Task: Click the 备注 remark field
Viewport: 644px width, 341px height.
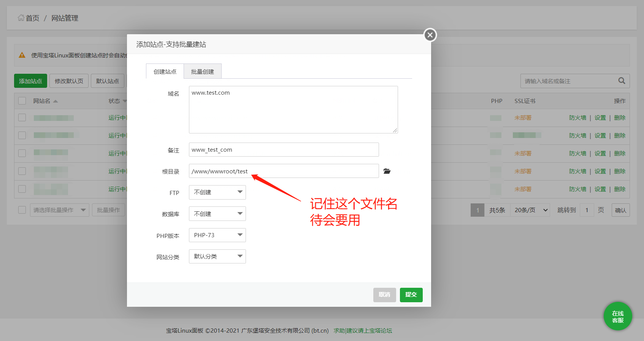Action: pyautogui.click(x=284, y=149)
